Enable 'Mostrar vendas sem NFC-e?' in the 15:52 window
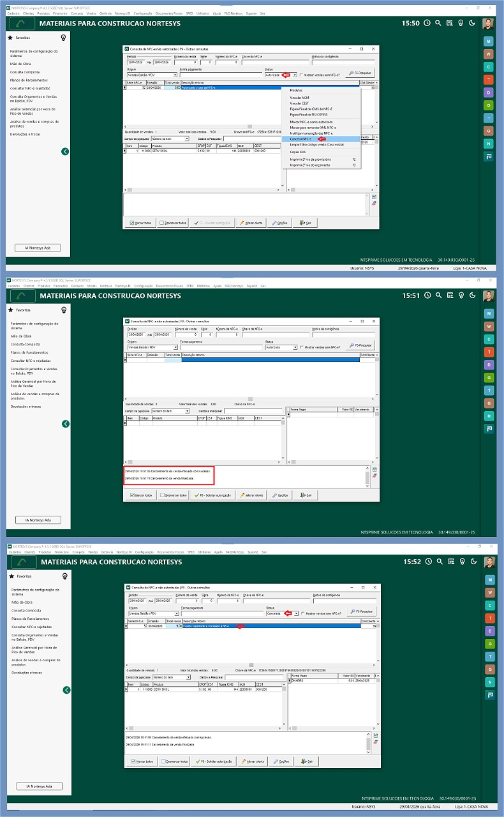Viewport: 504px width, 817px height. point(302,614)
